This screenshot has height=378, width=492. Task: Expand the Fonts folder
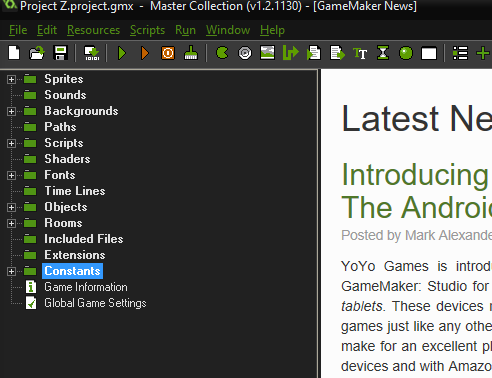pyautogui.click(x=11, y=175)
